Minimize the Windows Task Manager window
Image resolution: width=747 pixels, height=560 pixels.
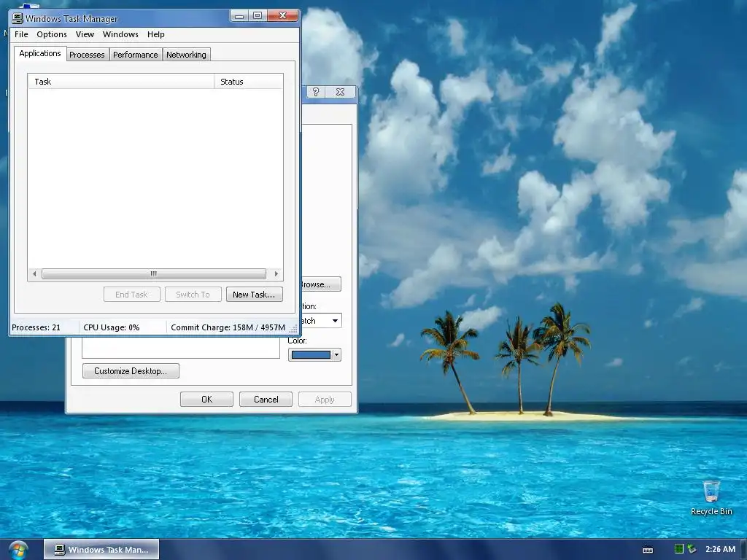pyautogui.click(x=239, y=16)
